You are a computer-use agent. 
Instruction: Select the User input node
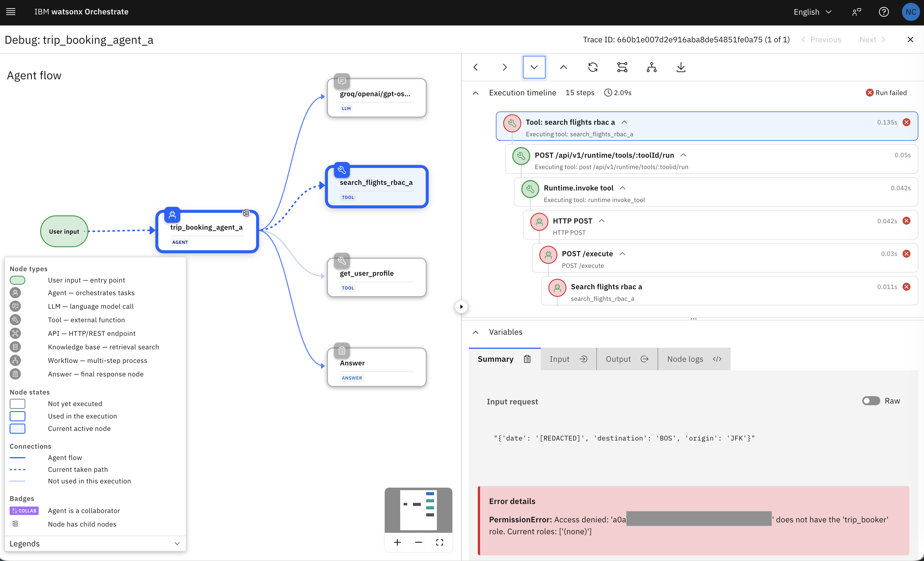(x=64, y=231)
